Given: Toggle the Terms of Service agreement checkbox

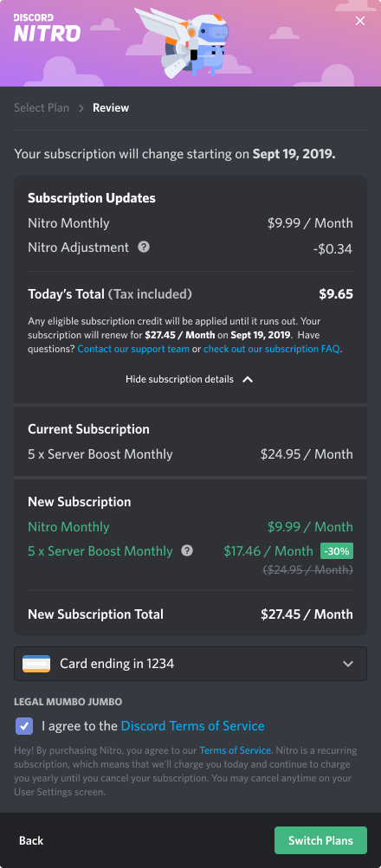Looking at the screenshot, I should (x=24, y=726).
